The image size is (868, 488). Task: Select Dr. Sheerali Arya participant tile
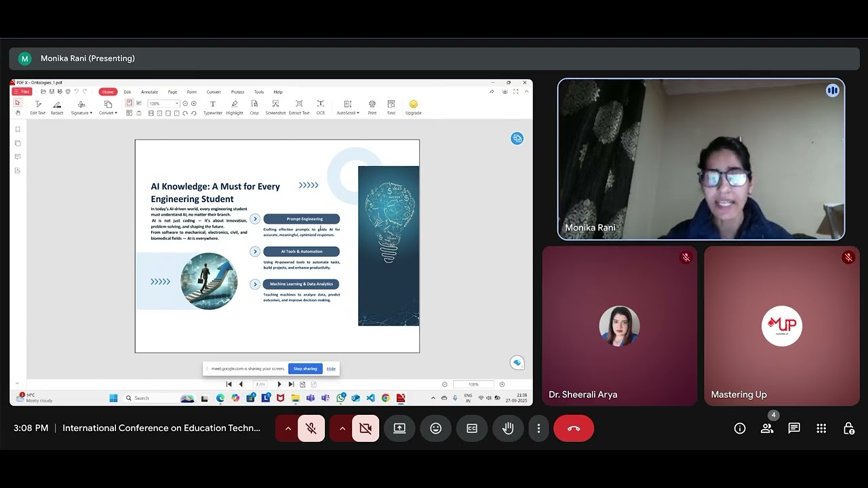(619, 326)
